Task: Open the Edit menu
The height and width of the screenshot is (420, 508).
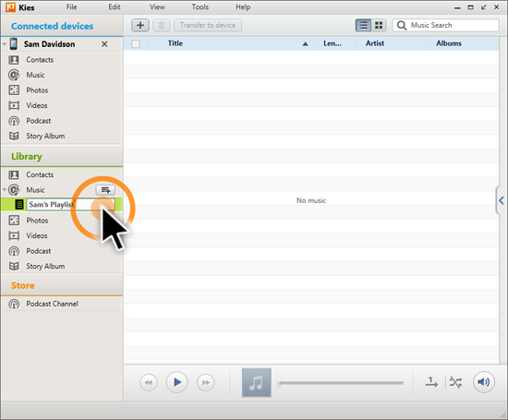Action: [x=114, y=7]
